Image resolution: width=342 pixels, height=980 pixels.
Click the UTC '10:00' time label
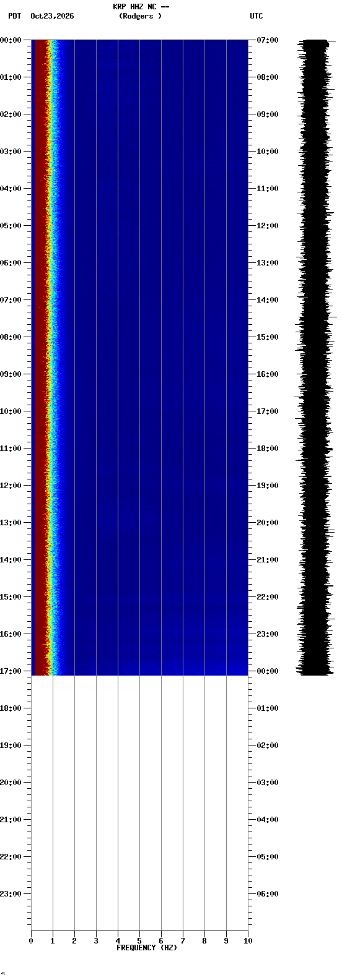(267, 152)
